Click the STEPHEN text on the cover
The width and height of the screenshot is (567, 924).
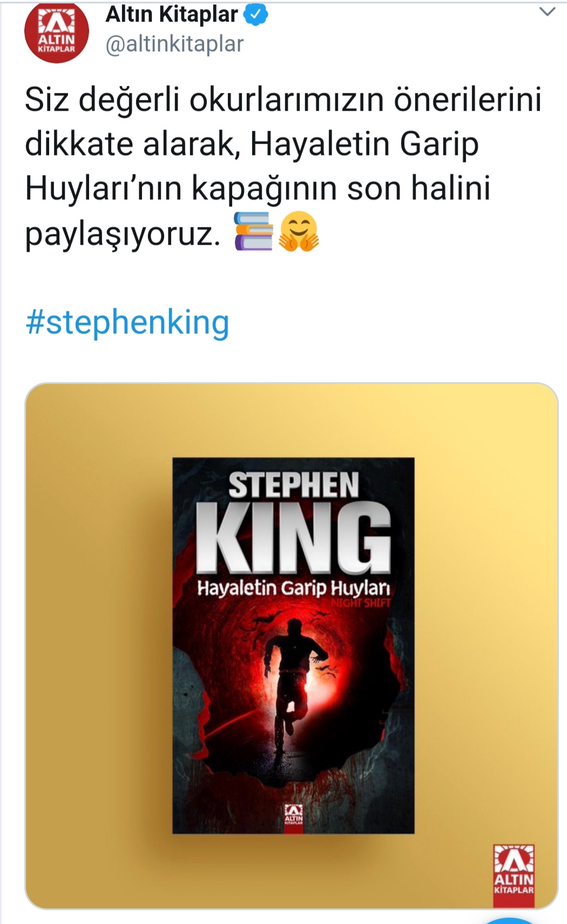294,485
